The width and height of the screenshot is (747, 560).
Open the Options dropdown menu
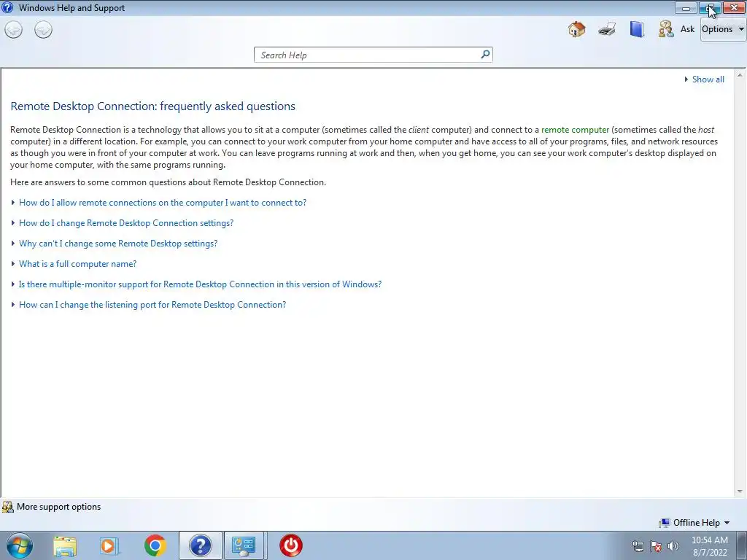click(x=723, y=29)
